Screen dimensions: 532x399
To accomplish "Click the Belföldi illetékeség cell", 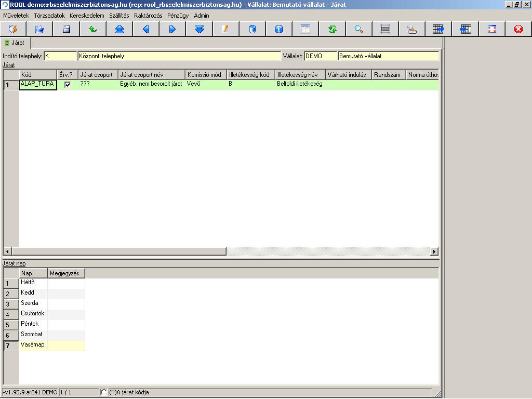I will coord(300,85).
